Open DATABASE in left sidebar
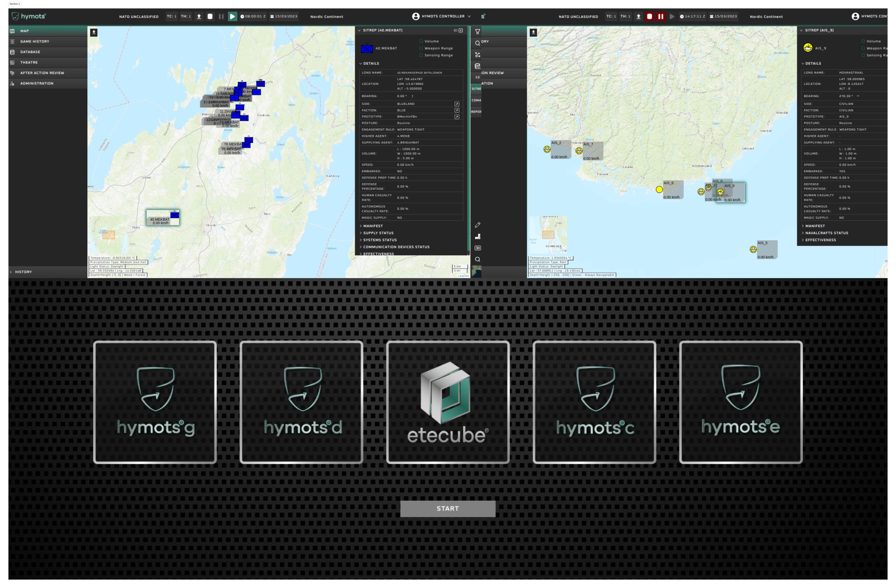 coord(48,52)
